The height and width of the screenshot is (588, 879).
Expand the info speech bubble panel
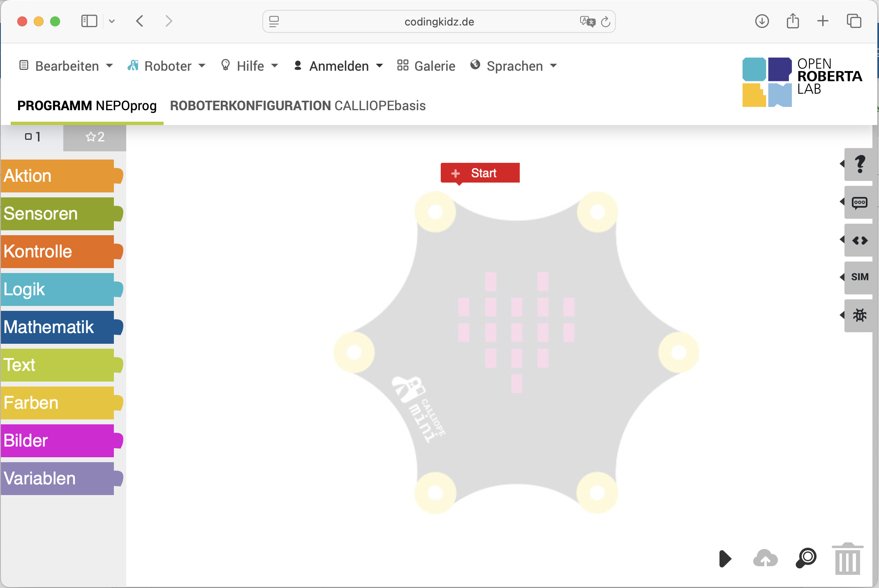(x=858, y=202)
